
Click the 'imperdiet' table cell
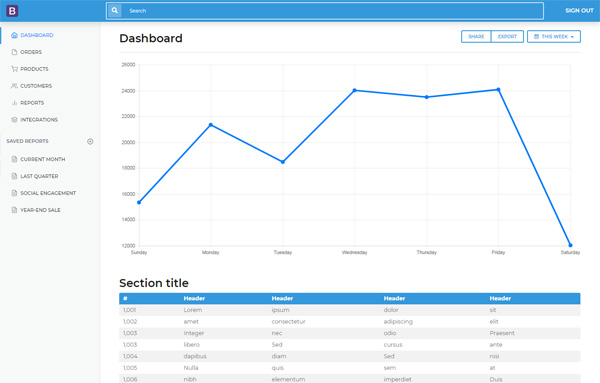tap(398, 379)
